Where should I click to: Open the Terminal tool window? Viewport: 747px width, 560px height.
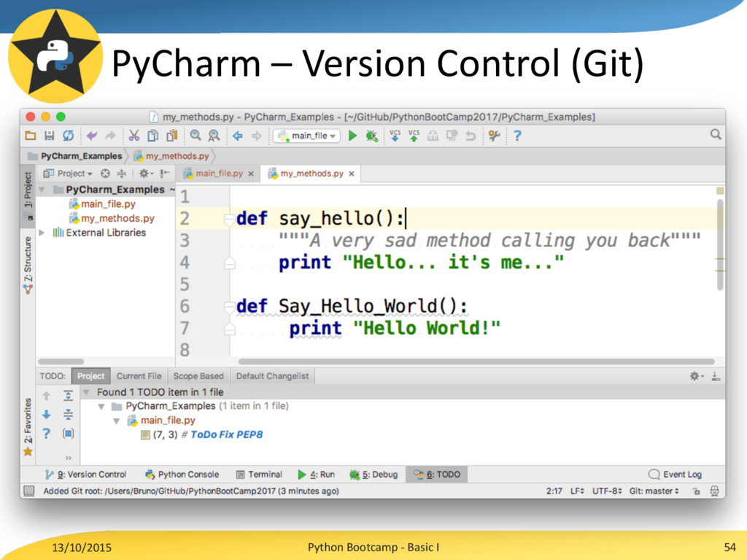(x=259, y=474)
